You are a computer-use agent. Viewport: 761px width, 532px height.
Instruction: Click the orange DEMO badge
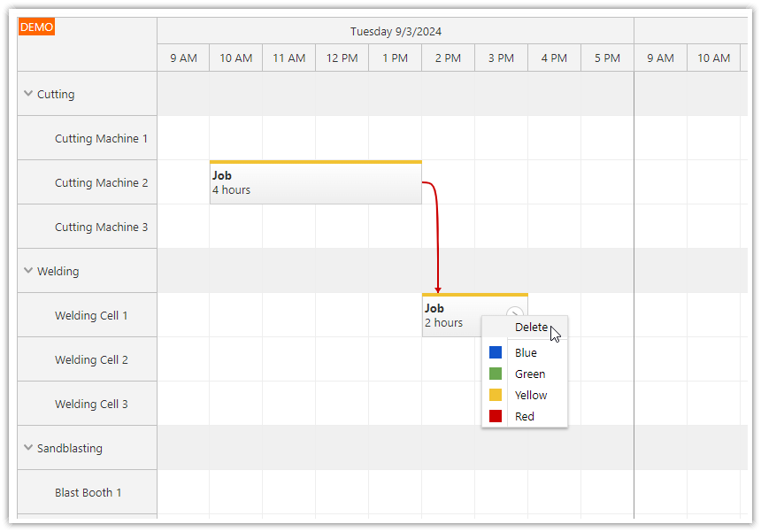click(x=36, y=27)
